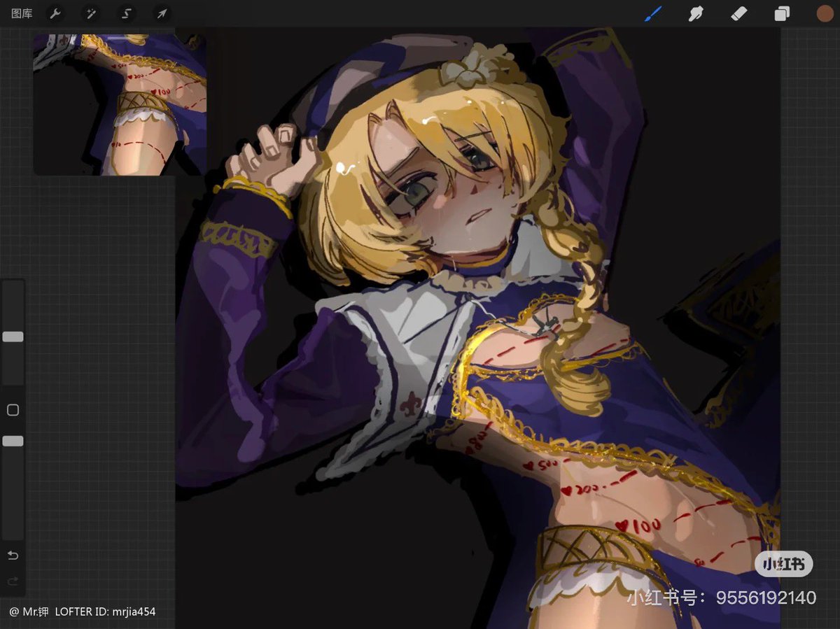This screenshot has width=840, height=629.
Task: Select the Eraser tool
Action: 738,13
